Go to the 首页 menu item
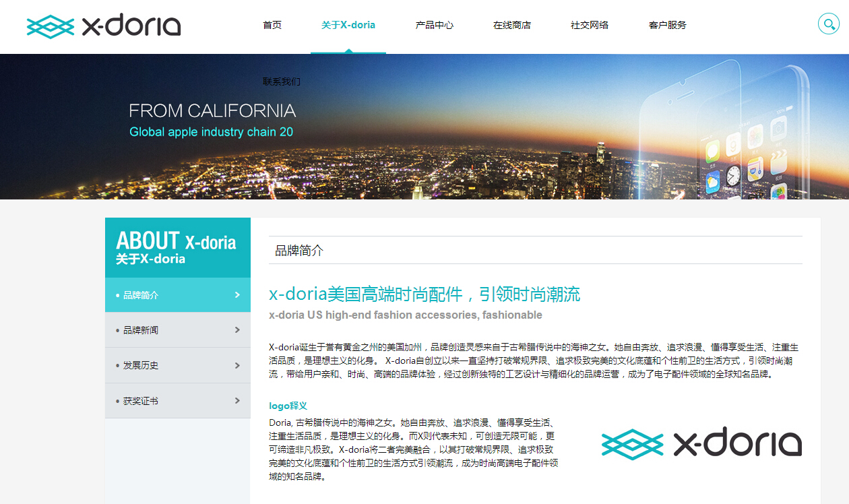 [x=272, y=25]
